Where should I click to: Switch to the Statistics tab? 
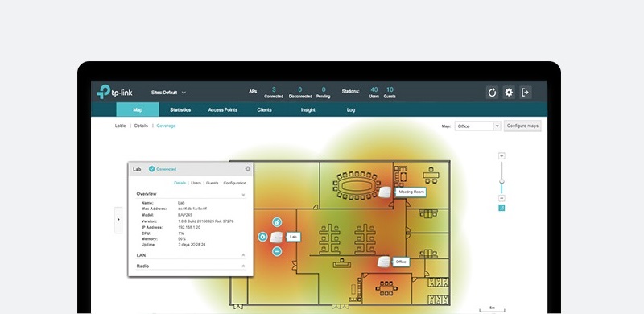click(x=180, y=110)
